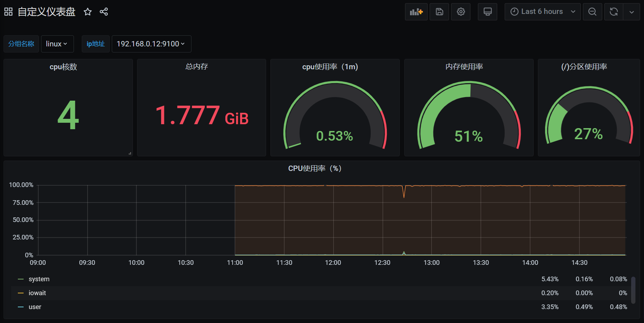Change the iowait series yellow color swatch
Image resolution: width=644 pixels, height=323 pixels.
(21, 293)
